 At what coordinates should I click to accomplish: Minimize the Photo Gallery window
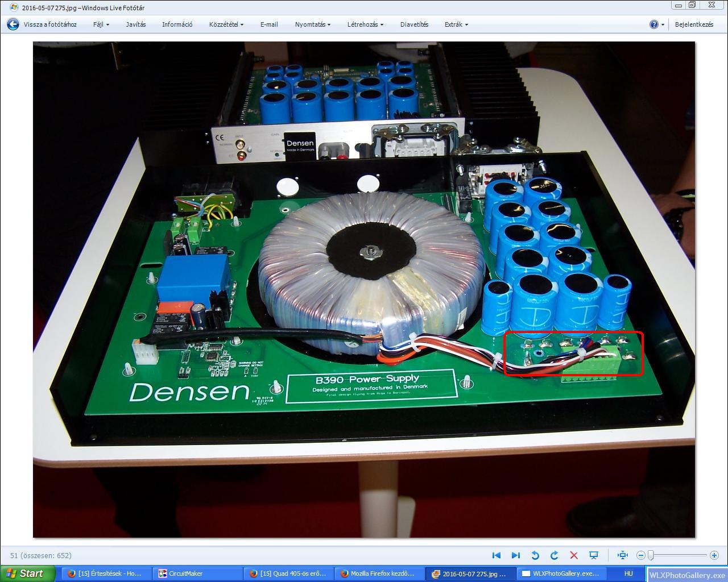click(x=678, y=5)
